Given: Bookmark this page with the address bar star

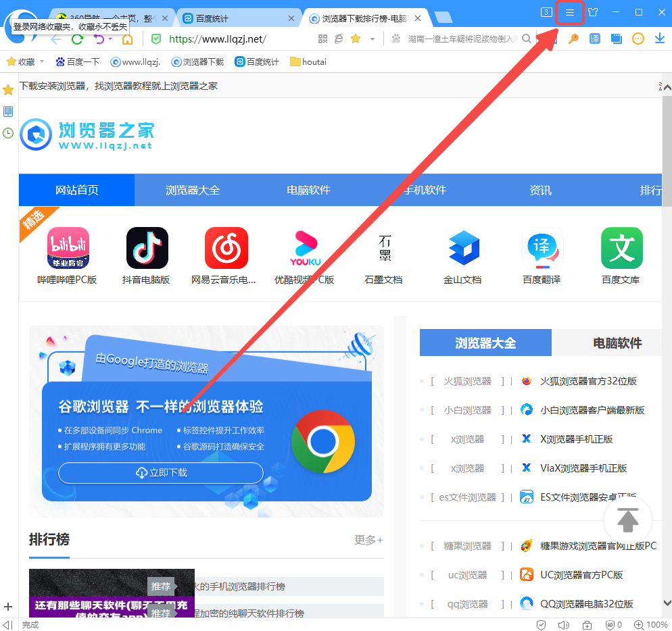Looking at the screenshot, I should coord(356,39).
